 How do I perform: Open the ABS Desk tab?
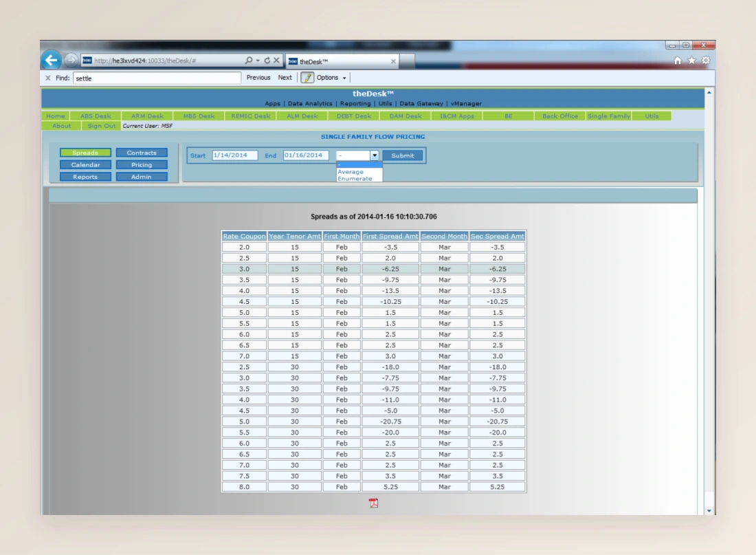click(x=96, y=116)
